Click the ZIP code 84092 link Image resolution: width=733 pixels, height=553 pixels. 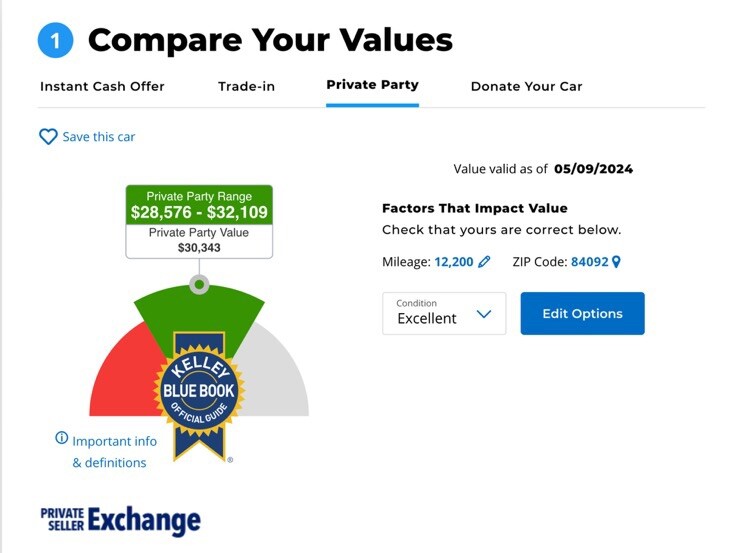click(x=589, y=262)
